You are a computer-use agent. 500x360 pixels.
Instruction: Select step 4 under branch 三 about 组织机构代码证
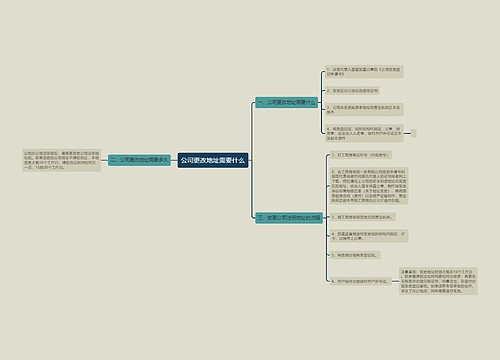pyautogui.click(x=369, y=236)
